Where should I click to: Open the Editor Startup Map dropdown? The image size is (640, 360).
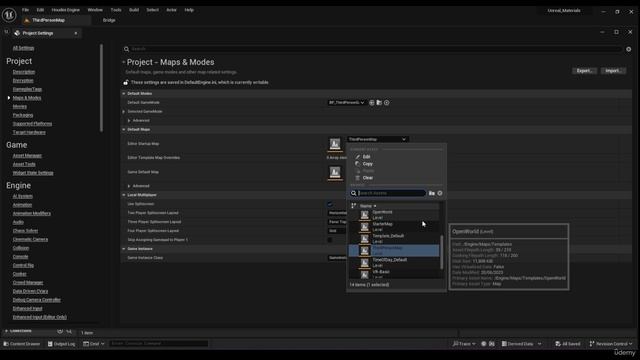tap(378, 140)
